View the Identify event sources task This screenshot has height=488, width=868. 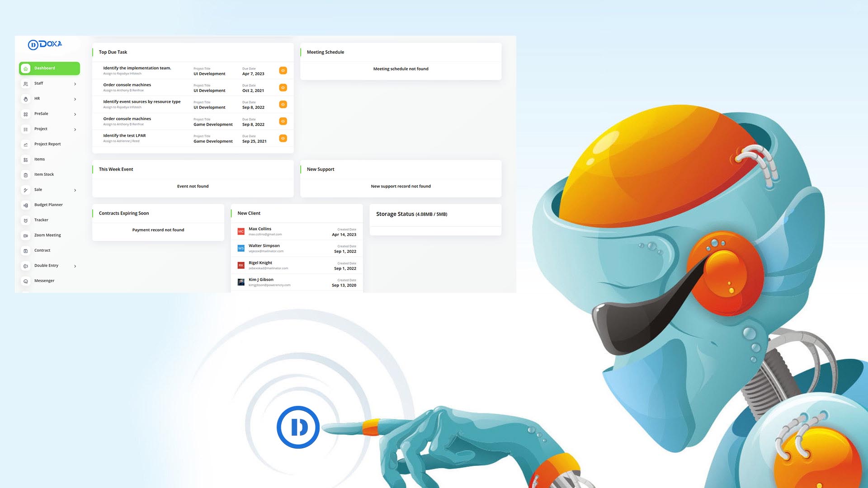point(283,104)
